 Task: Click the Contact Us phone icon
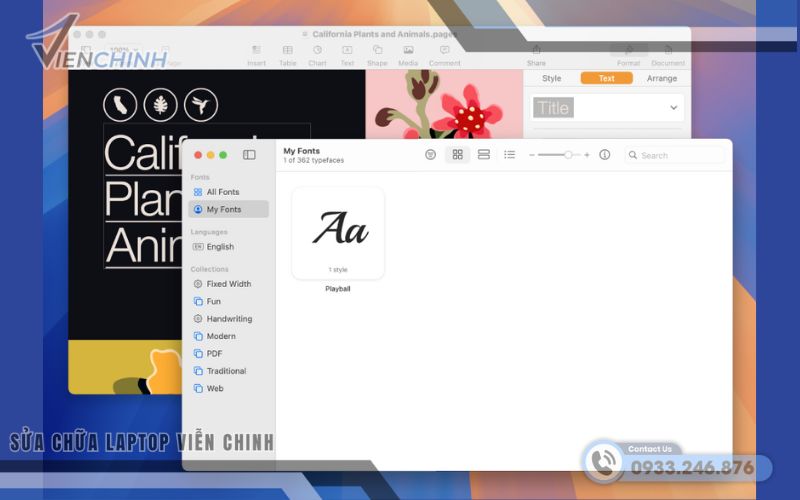pyautogui.click(x=604, y=462)
